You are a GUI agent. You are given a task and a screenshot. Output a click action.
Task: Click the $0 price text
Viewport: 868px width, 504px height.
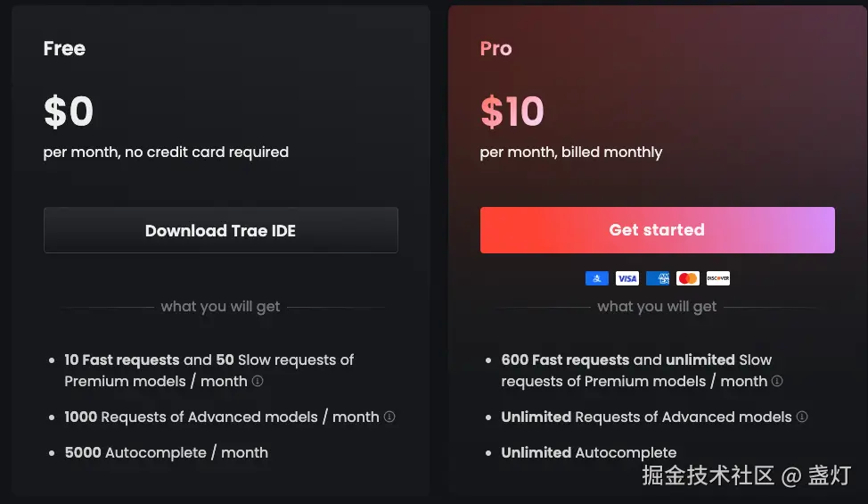tap(69, 112)
